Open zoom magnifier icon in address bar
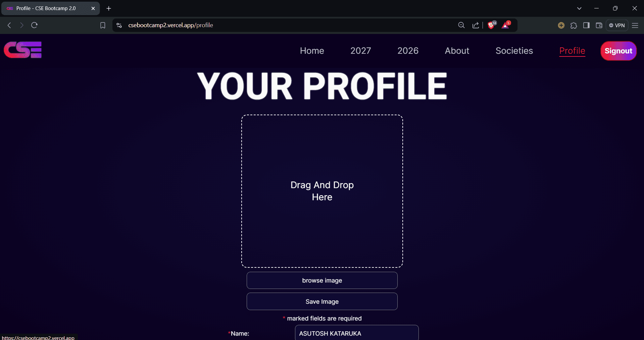The width and height of the screenshot is (644, 340). coord(461,25)
